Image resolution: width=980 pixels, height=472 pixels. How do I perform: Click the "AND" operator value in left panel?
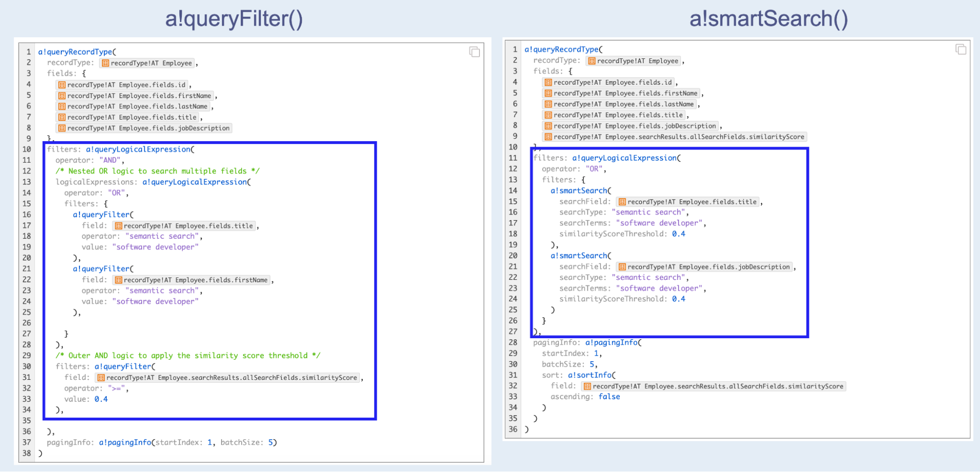(x=110, y=160)
